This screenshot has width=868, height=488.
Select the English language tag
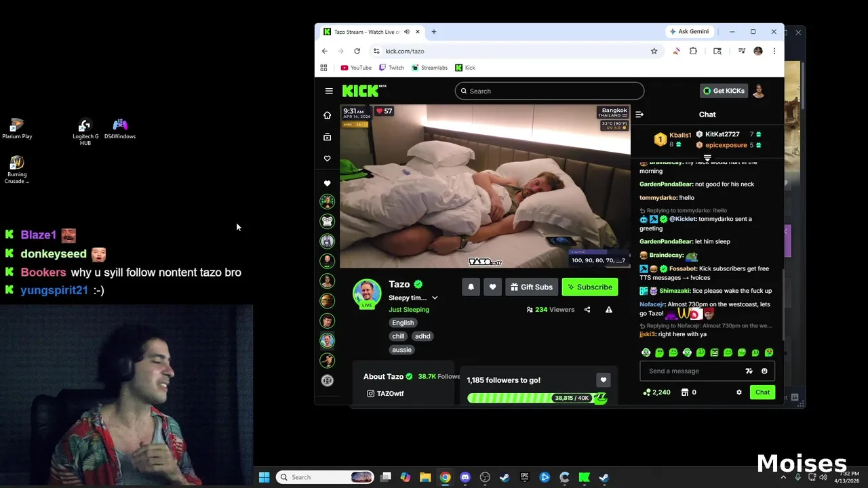click(x=403, y=323)
